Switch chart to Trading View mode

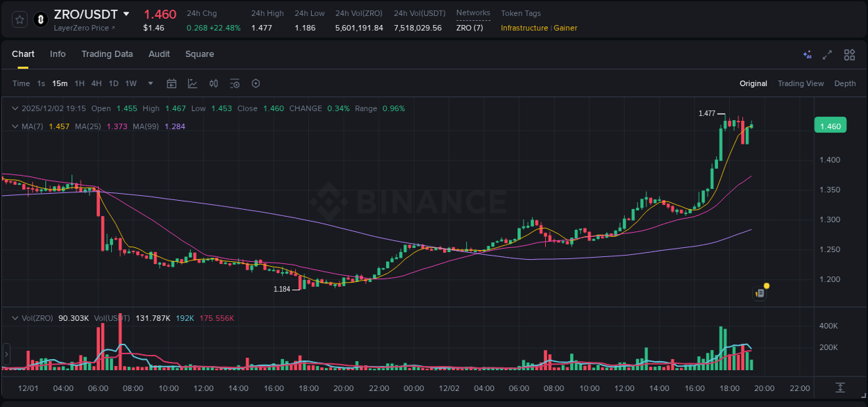(x=800, y=83)
